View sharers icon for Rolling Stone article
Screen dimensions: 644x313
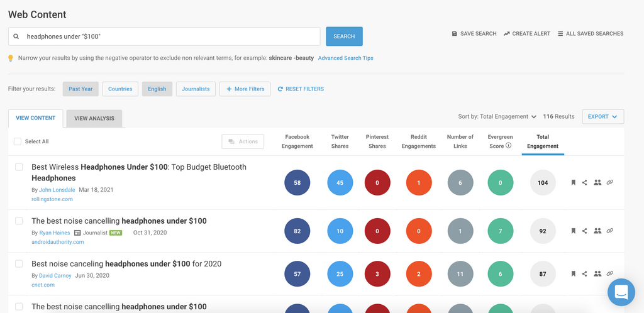click(x=597, y=183)
